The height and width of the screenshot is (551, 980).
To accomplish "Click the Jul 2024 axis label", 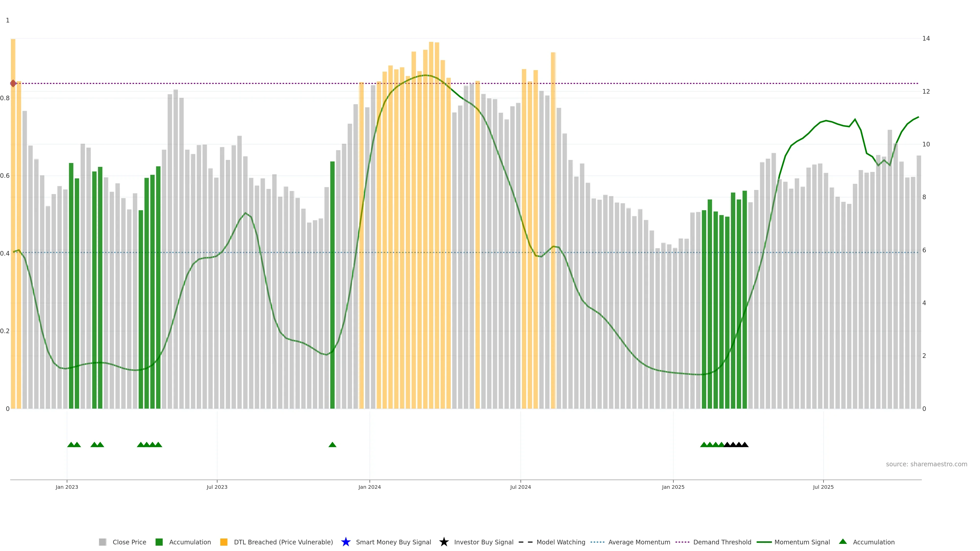I will 520,487.
